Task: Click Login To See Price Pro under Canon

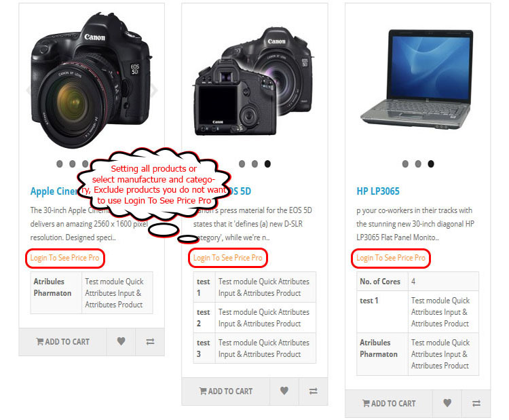Action: (x=228, y=258)
